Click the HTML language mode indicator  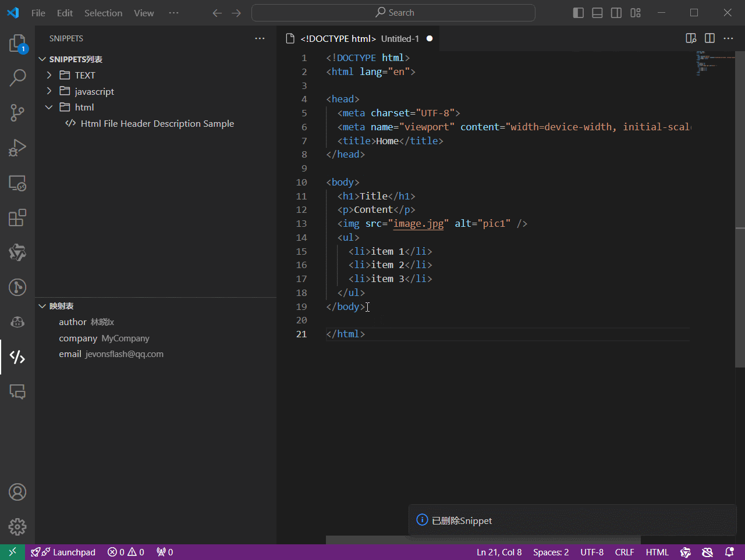[657, 552]
